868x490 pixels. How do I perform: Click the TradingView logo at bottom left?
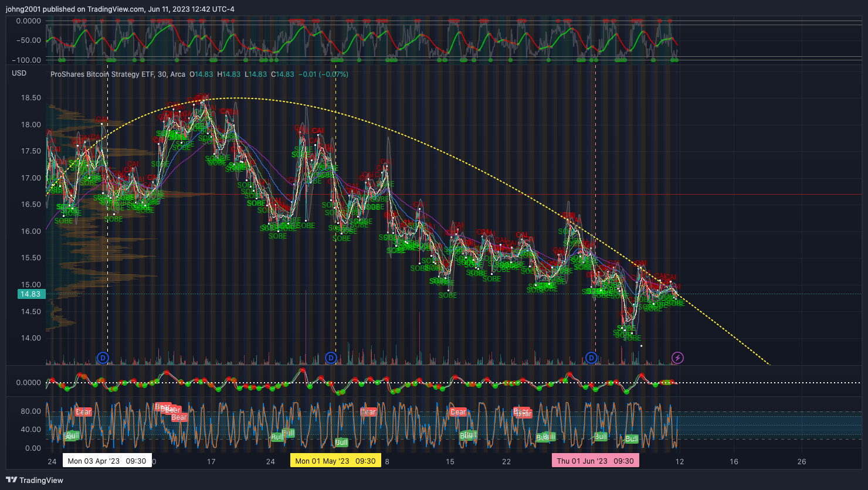coord(35,480)
